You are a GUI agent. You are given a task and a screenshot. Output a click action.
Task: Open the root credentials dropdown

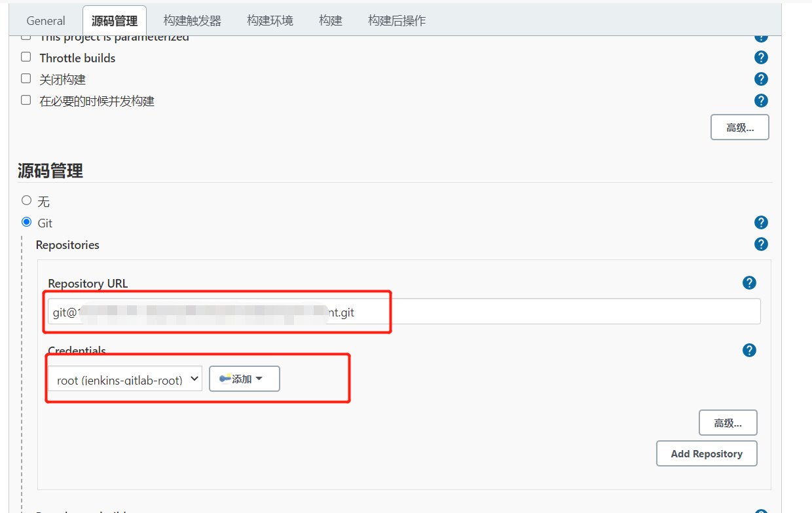124,379
